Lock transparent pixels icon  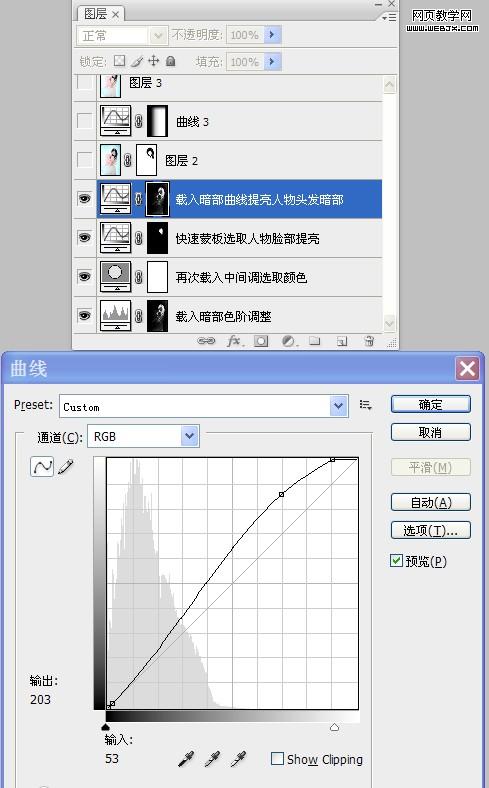click(x=120, y=61)
